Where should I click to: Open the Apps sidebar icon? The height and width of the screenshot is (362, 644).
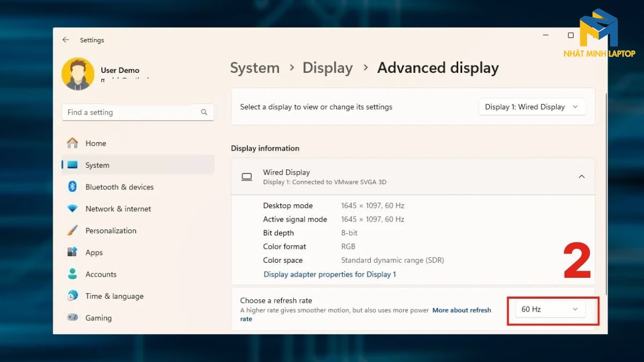pyautogui.click(x=72, y=252)
